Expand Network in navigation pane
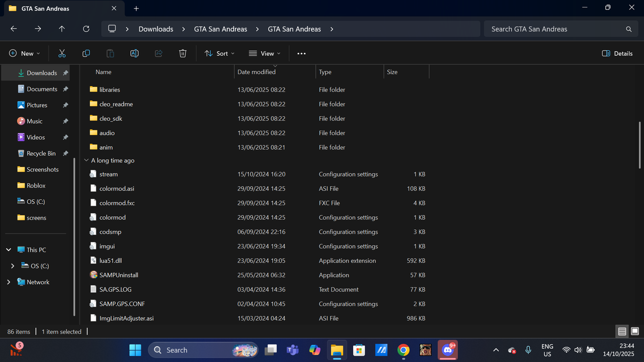 tap(9, 282)
